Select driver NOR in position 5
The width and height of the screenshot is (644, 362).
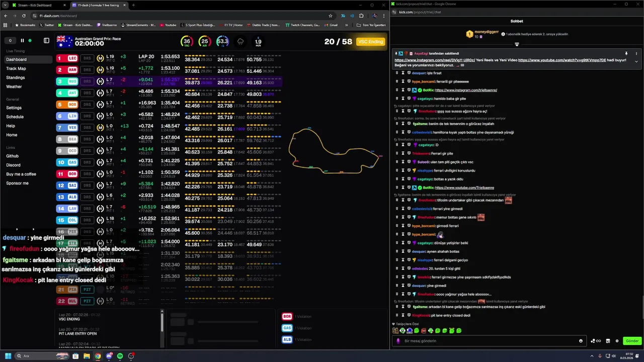pyautogui.click(x=67, y=105)
